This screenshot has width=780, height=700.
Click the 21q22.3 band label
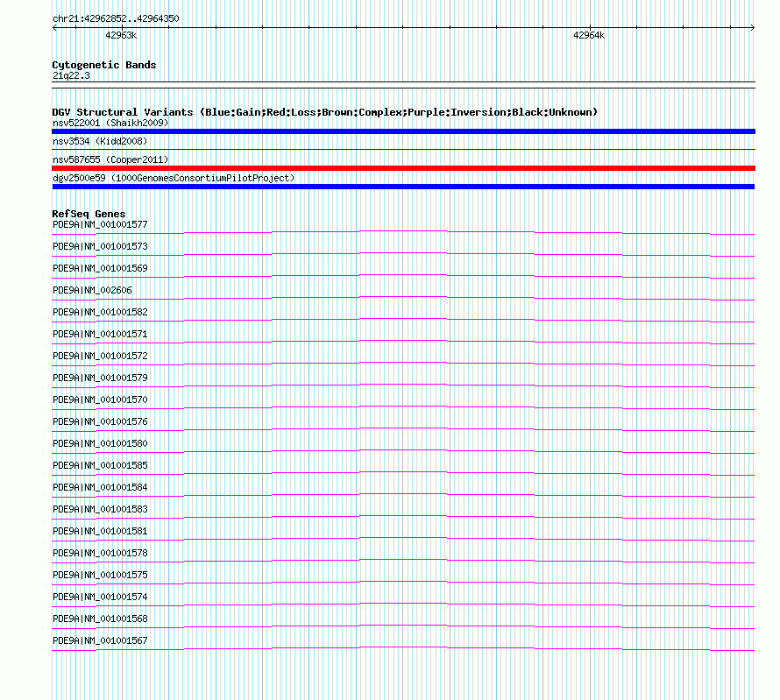(71, 75)
